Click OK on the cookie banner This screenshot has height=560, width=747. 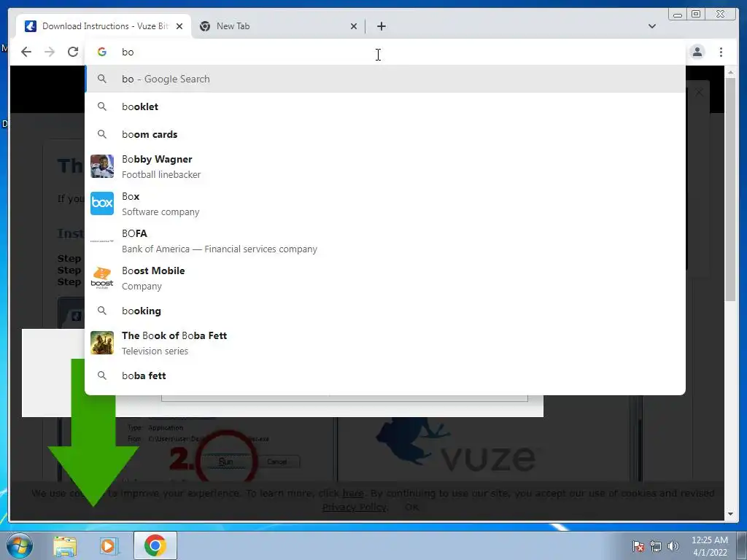pos(412,507)
